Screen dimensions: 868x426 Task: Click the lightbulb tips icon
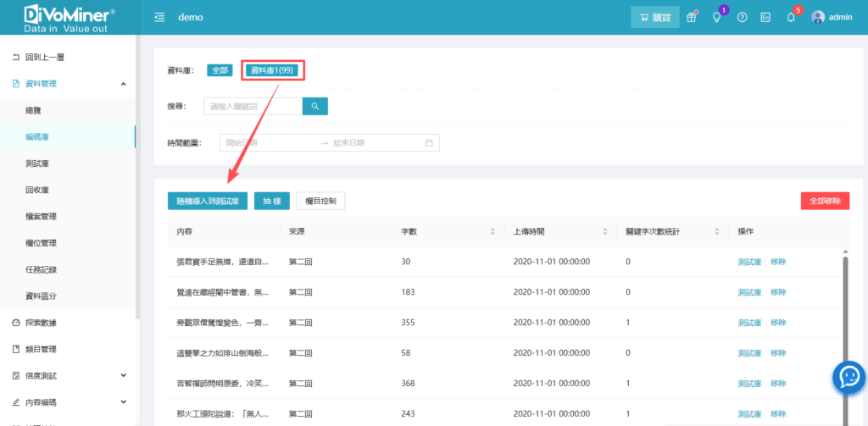pyautogui.click(x=717, y=18)
